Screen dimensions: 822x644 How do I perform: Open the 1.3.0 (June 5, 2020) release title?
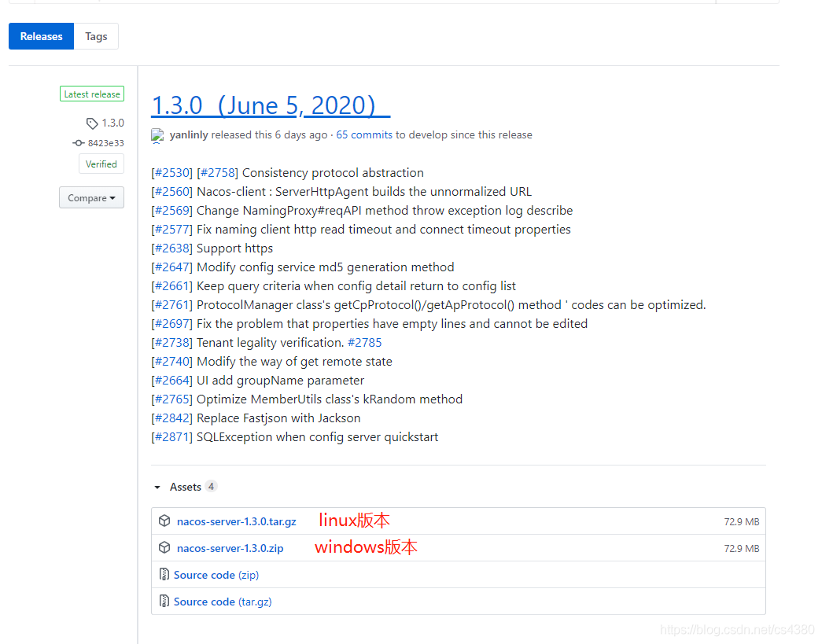coord(271,105)
